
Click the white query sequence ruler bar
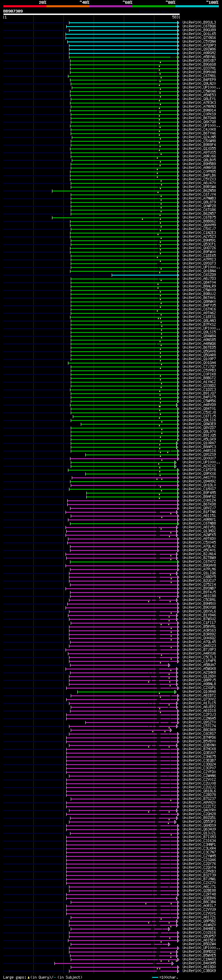tap(92, 15)
